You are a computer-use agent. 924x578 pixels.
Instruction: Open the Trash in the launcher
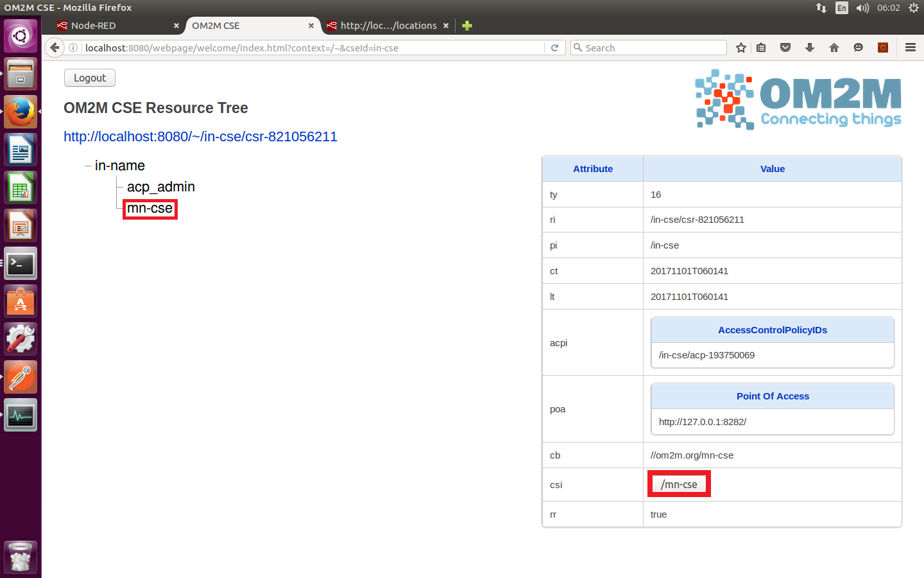point(21,557)
